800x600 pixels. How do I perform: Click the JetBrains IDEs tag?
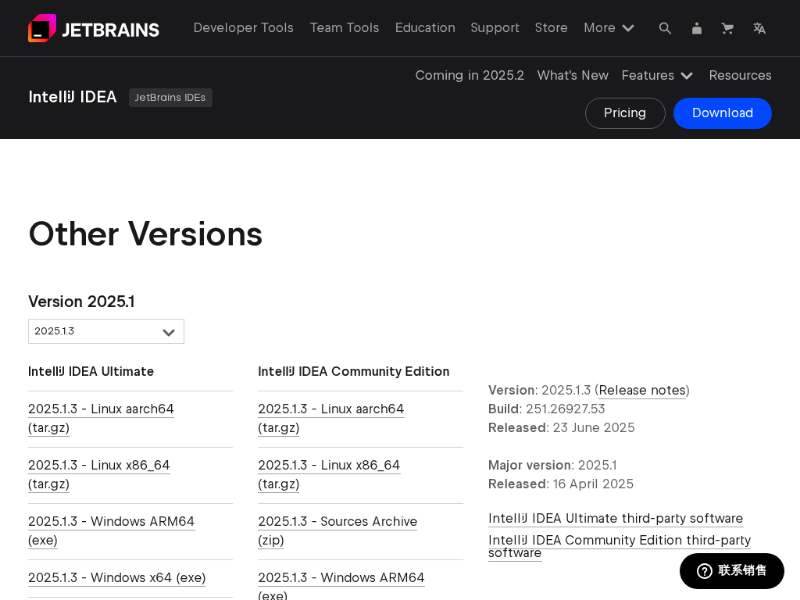click(x=170, y=97)
